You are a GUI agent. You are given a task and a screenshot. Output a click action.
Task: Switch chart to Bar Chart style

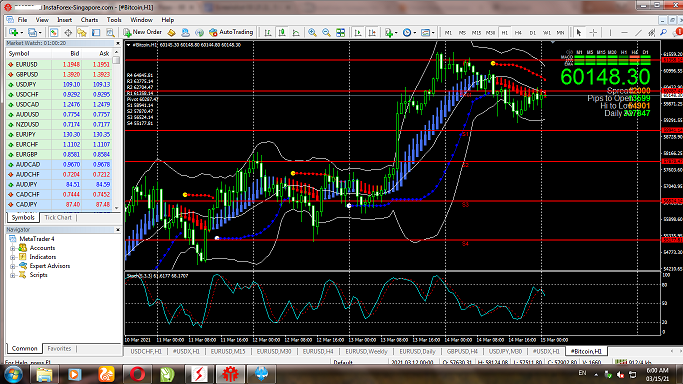click(268, 33)
